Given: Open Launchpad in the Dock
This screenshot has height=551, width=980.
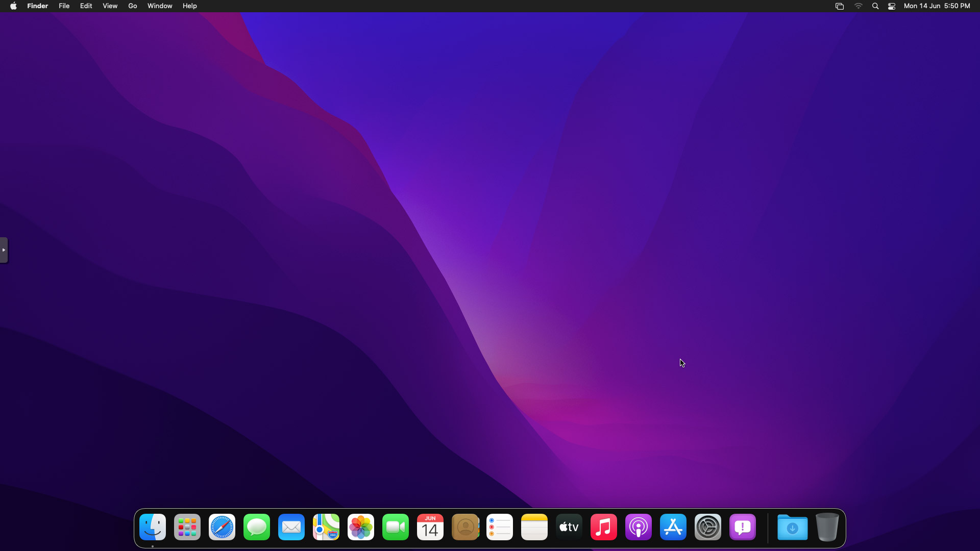Looking at the screenshot, I should coord(187,527).
